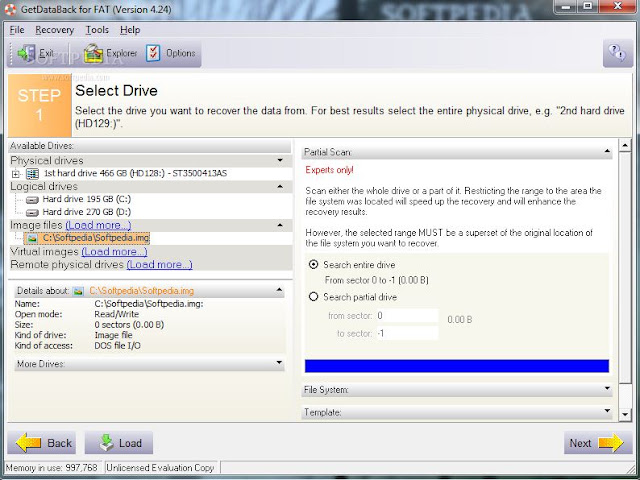
Task: Expand the 1st hard drive tree node
Action: coord(16,174)
